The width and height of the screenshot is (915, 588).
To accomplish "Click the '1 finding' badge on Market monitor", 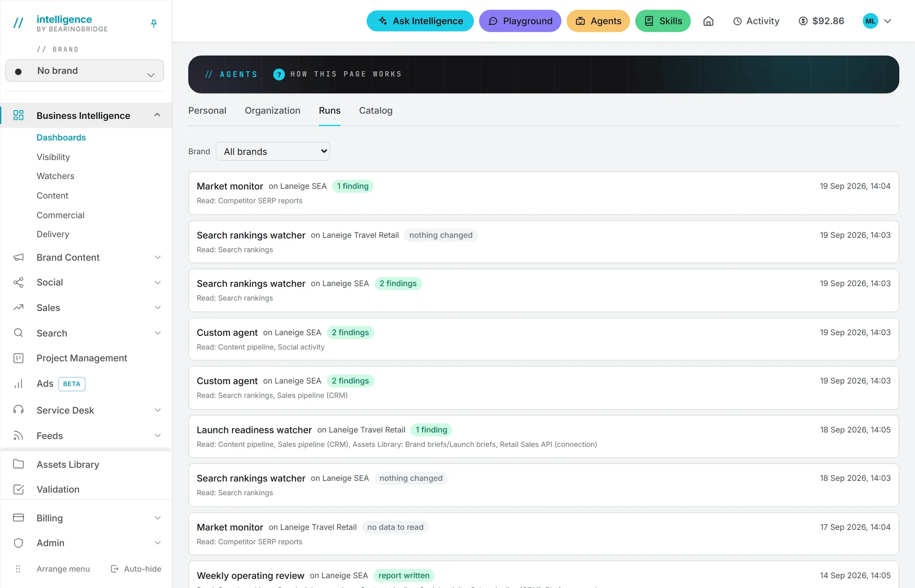I will pyautogui.click(x=352, y=186).
